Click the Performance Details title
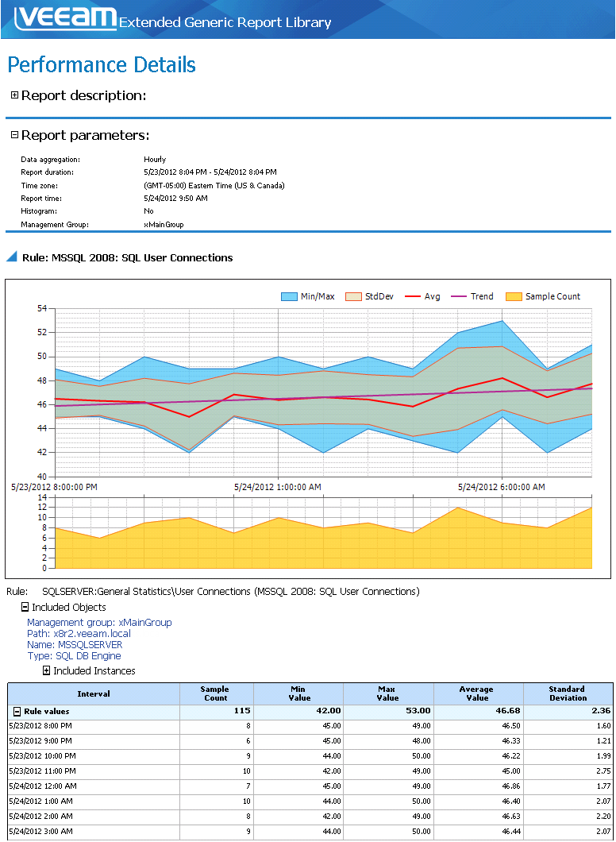 (102, 65)
